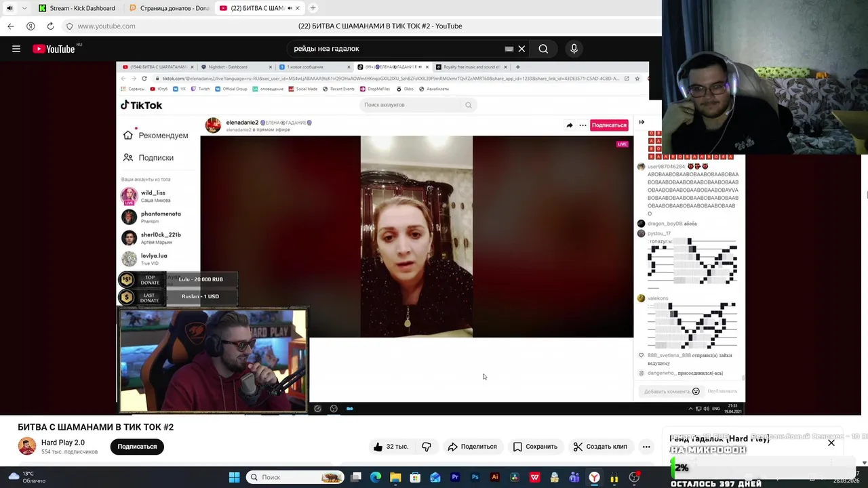Mute the YouTube tab audio icon
The image size is (868, 488).
point(290,8)
